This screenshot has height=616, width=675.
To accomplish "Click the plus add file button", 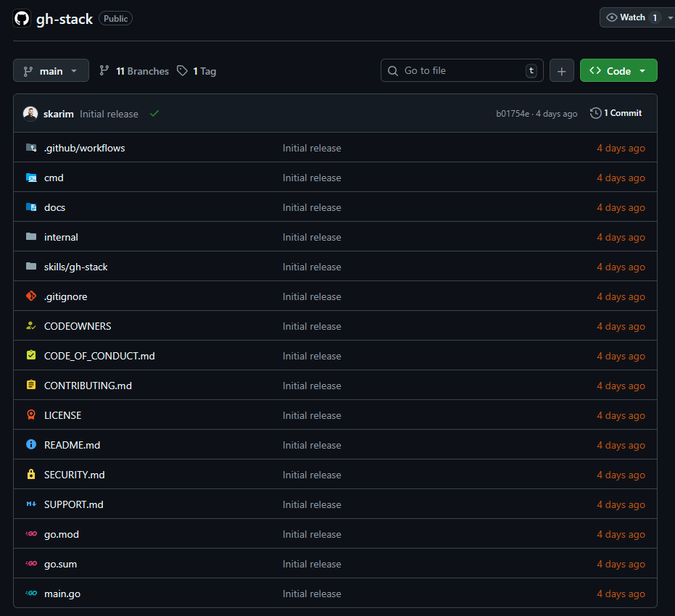I will coord(561,70).
